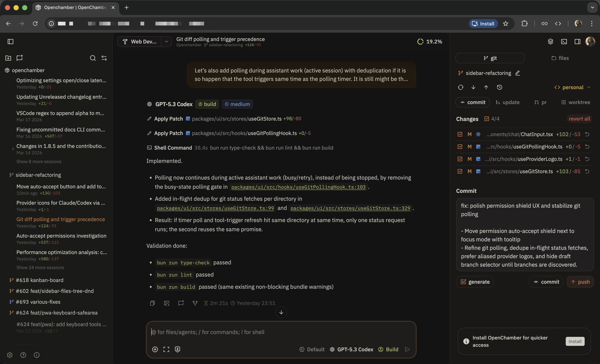
Task: Click the git fetch refresh icon
Action: (x=460, y=87)
